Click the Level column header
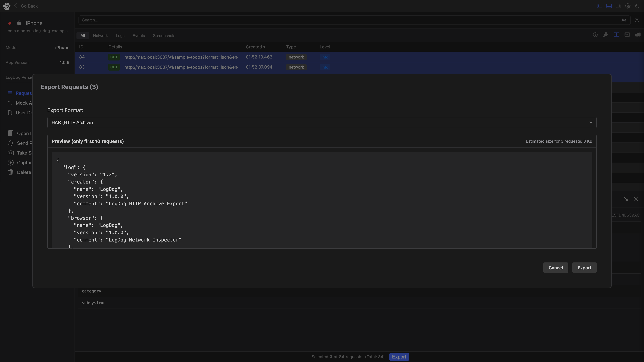 [x=325, y=47]
